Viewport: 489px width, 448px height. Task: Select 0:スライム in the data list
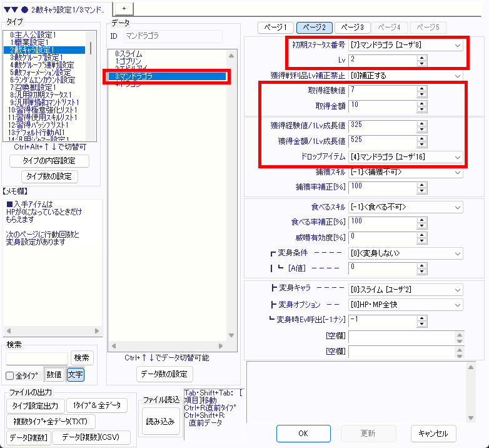click(x=128, y=54)
